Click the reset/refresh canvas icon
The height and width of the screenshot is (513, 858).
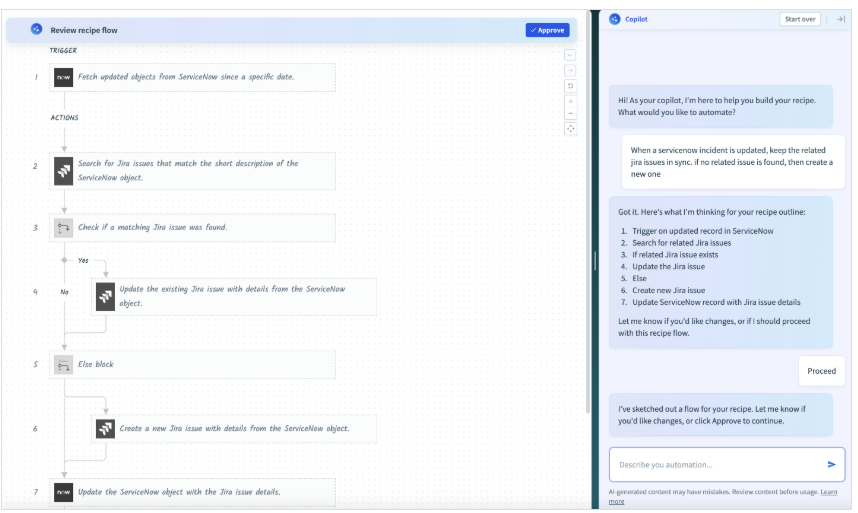coord(570,86)
